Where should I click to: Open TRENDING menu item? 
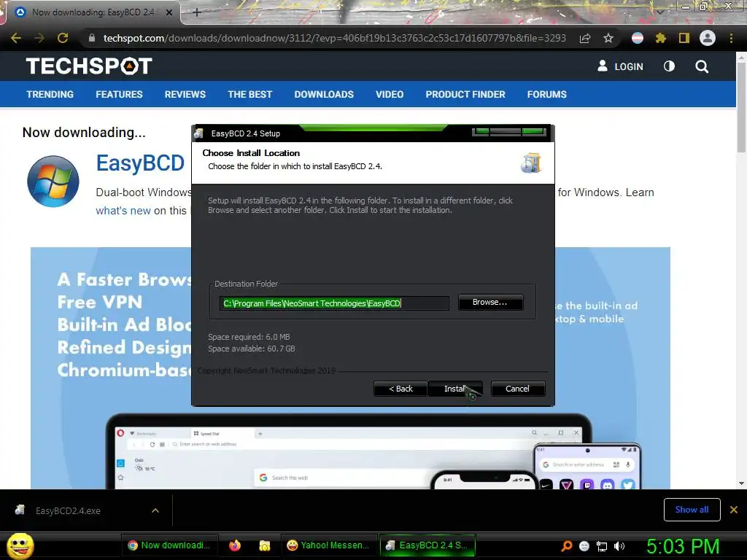(50, 94)
